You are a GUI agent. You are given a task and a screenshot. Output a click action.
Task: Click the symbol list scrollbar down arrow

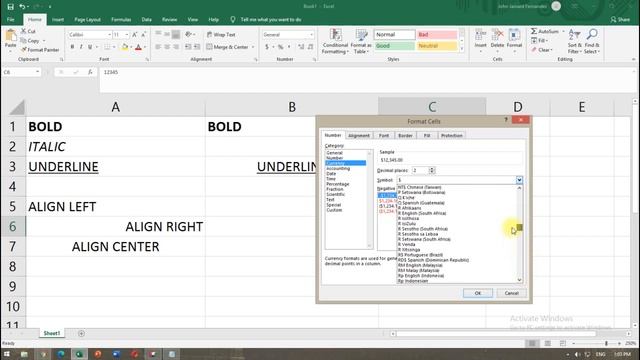coord(519,280)
